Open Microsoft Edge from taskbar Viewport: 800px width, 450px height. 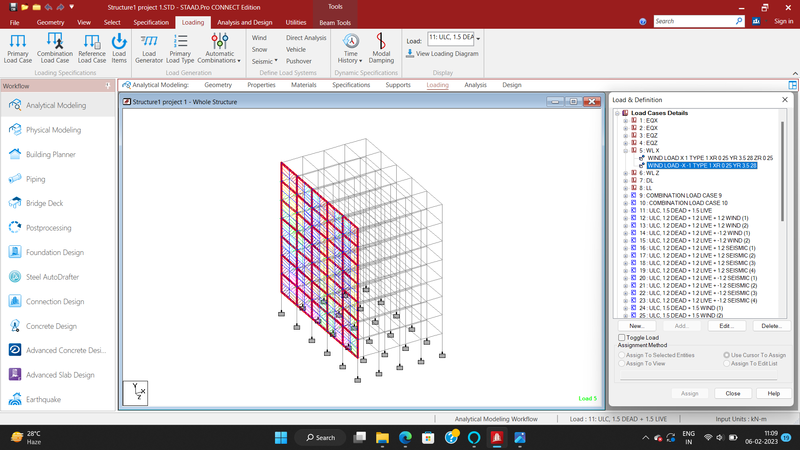(x=405, y=437)
